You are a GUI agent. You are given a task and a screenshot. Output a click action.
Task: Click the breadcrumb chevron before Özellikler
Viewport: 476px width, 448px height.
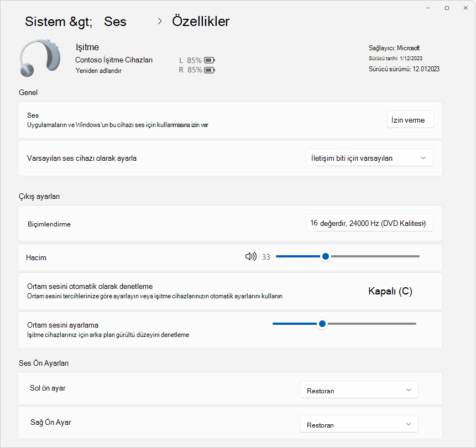click(x=160, y=21)
